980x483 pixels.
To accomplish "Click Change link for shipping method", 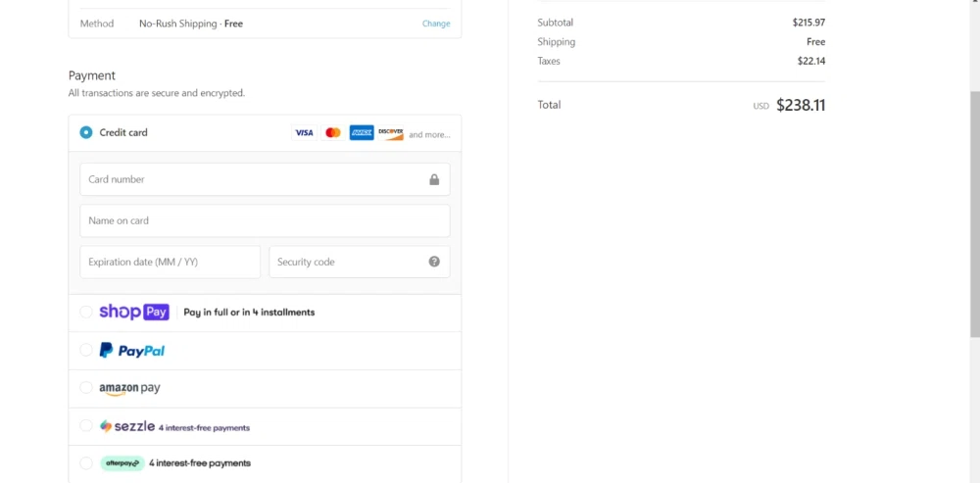I will [436, 24].
